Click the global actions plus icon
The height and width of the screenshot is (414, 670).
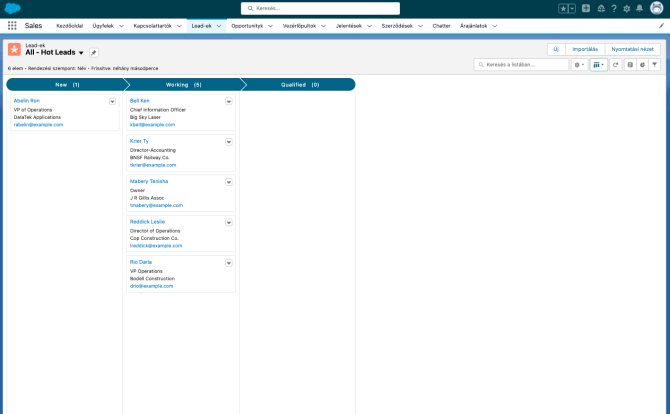point(586,8)
